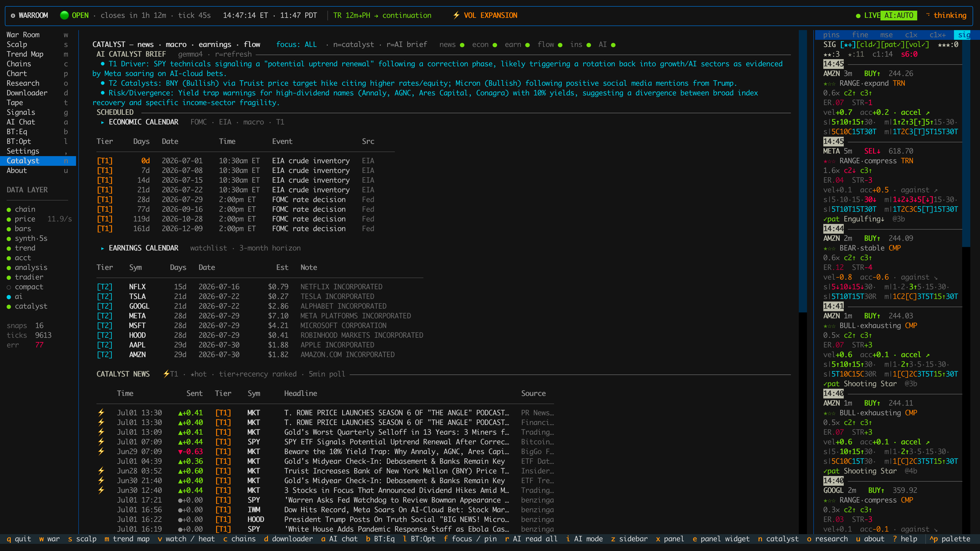Screen dimensions: 980x551
Task: Toggle the [vol✓] signal filter
Action: 918,44
